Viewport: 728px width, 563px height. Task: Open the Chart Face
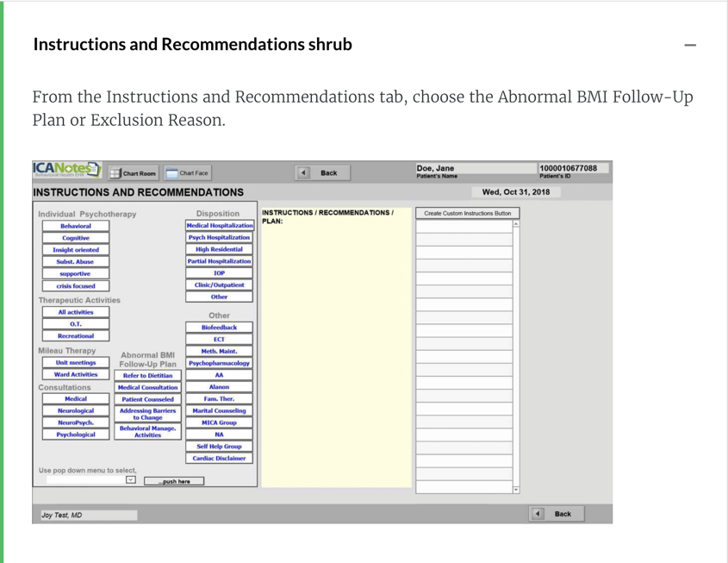pos(187,173)
